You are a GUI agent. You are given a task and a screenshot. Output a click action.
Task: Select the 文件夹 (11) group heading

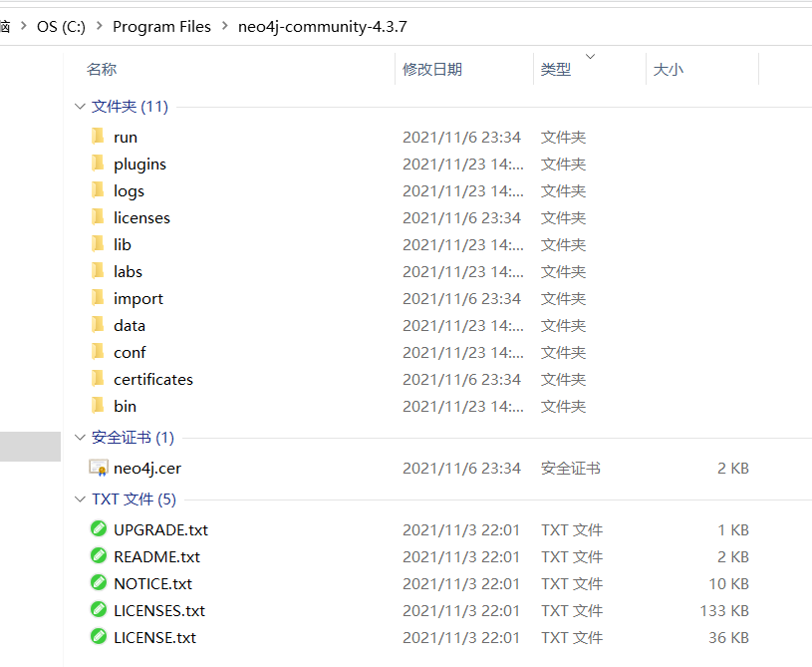click(x=130, y=107)
